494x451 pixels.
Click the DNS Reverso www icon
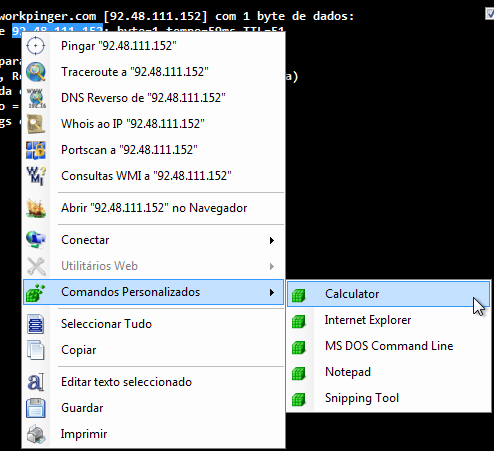36,98
